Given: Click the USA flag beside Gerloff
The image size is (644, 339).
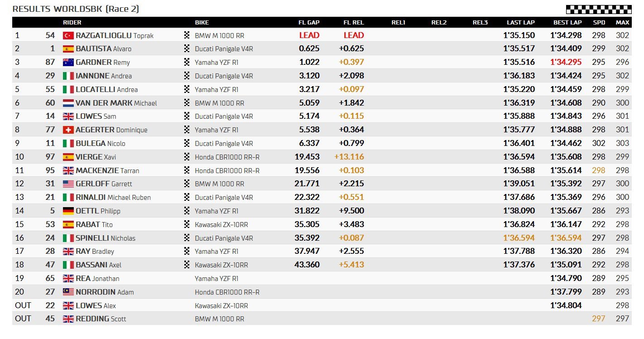Looking at the screenshot, I should pyautogui.click(x=68, y=184).
